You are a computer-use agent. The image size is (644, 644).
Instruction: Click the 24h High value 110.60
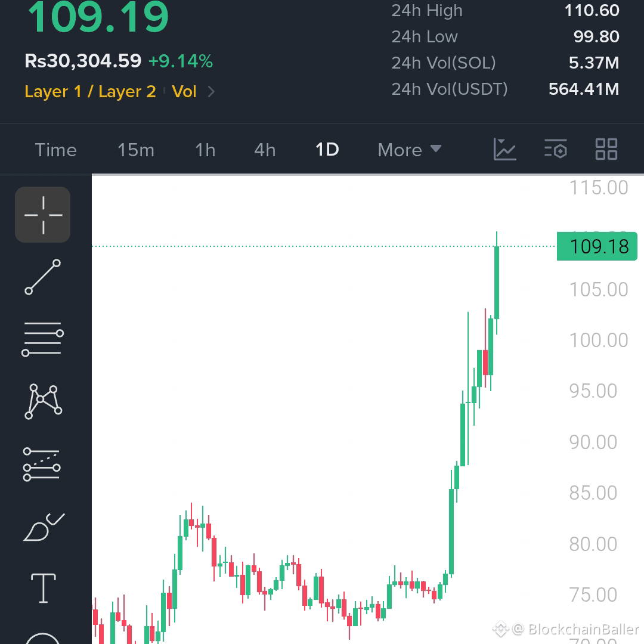[x=592, y=11]
